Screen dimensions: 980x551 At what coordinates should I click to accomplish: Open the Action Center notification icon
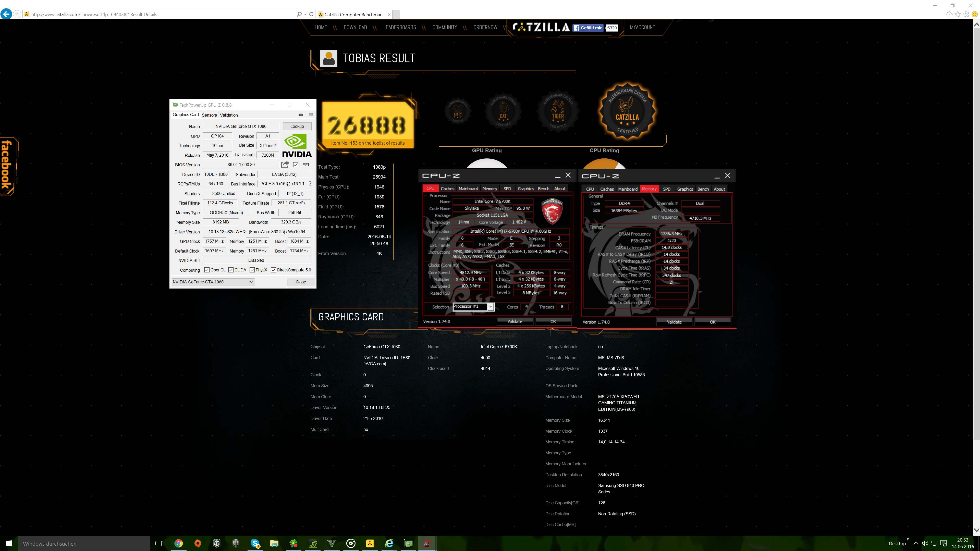tap(944, 543)
